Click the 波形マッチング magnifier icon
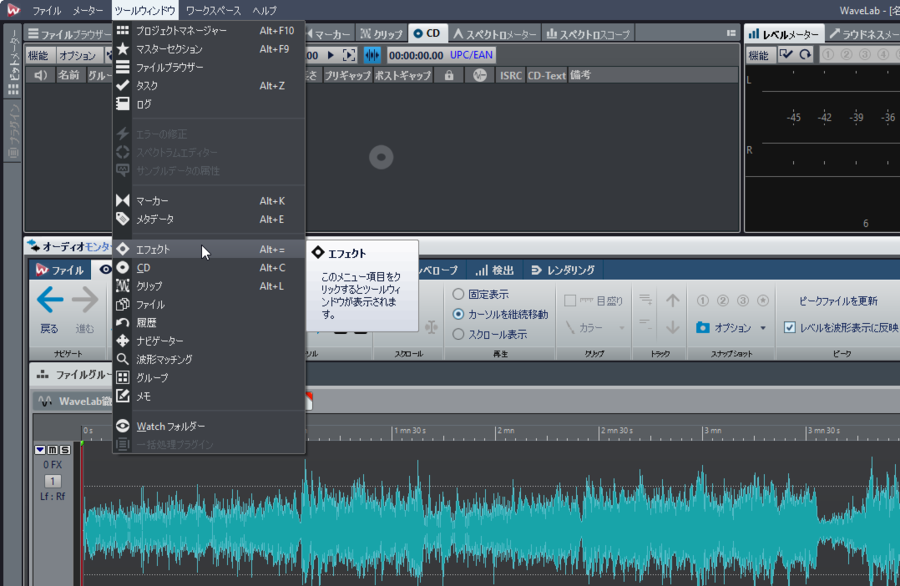The width and height of the screenshot is (900, 586). pos(122,359)
